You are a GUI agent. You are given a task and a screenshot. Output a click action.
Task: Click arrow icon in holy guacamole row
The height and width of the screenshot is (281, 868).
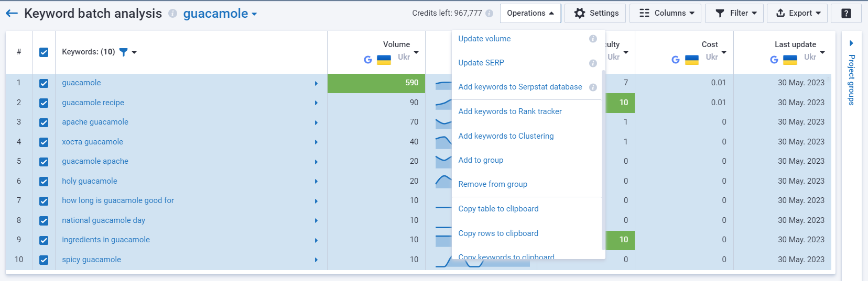click(x=316, y=182)
